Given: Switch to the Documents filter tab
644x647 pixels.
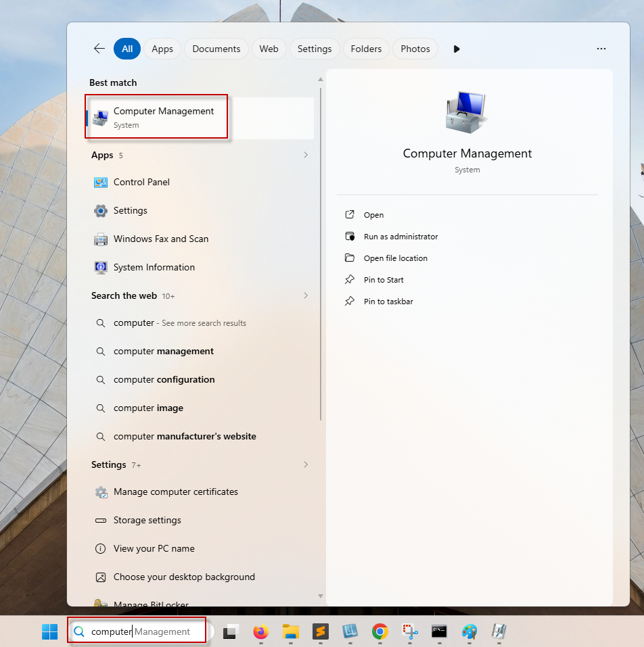Looking at the screenshot, I should (216, 49).
